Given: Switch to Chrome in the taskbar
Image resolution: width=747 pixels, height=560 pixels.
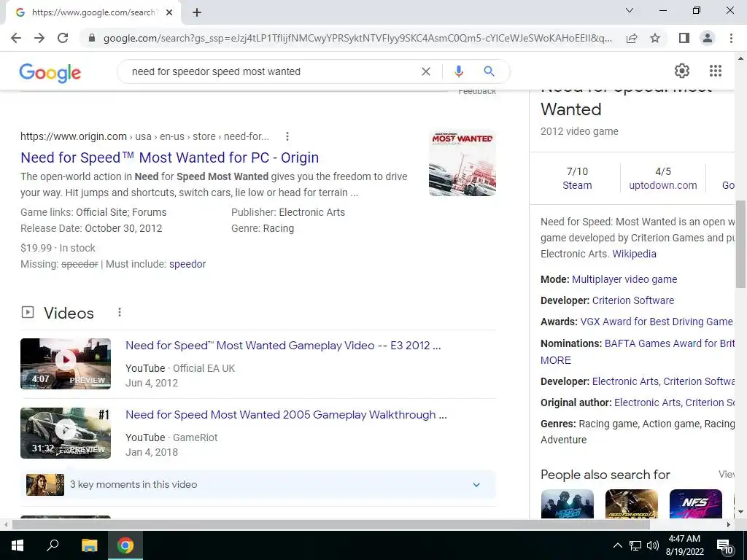Looking at the screenshot, I should 125,545.
